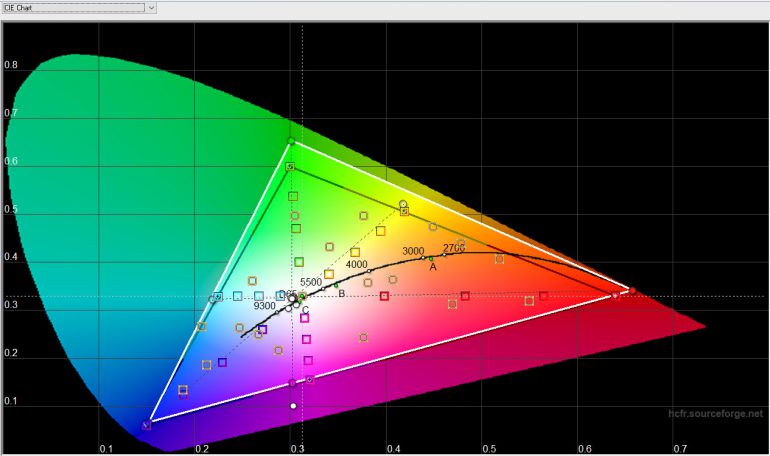Click the white dot below the magenta gamut edge

click(293, 406)
